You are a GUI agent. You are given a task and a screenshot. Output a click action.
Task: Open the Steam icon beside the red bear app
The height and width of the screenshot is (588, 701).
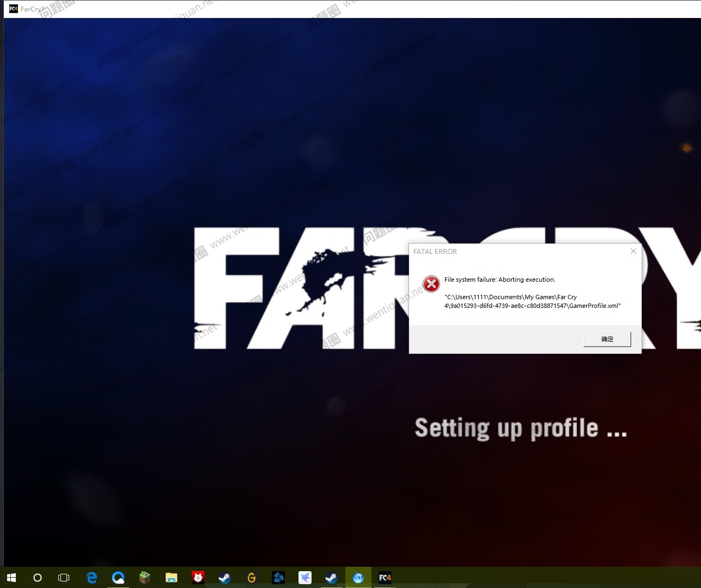(224, 578)
